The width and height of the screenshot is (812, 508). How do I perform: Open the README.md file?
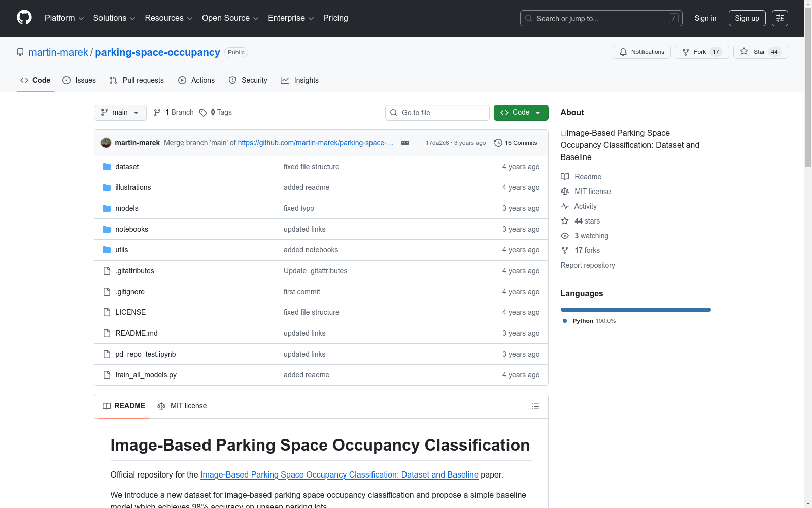(x=137, y=333)
